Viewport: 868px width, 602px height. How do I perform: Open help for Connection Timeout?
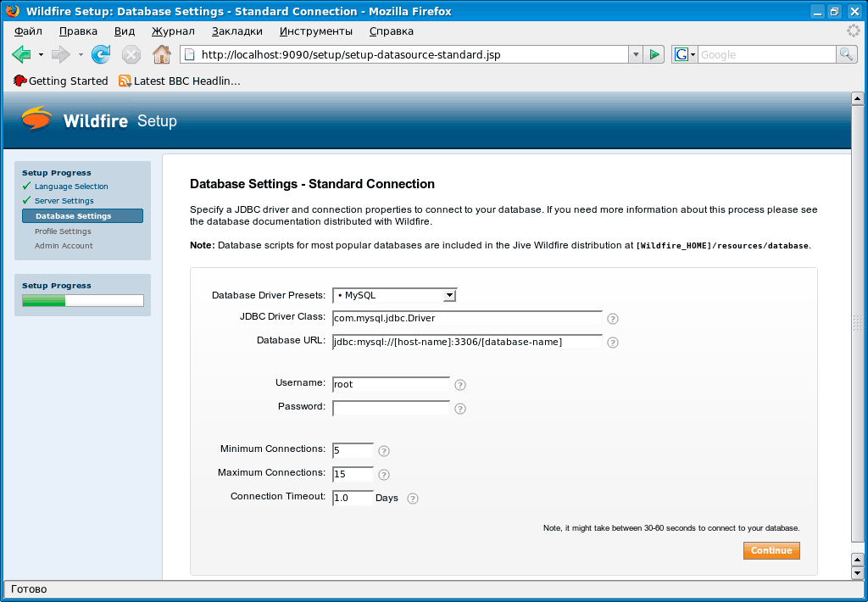coord(413,499)
